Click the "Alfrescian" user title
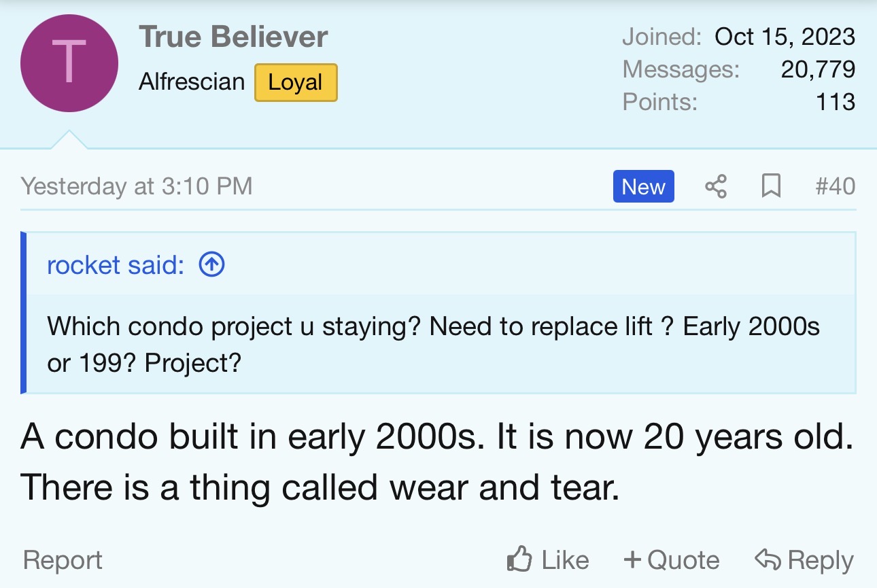The height and width of the screenshot is (588, 877). (x=192, y=82)
